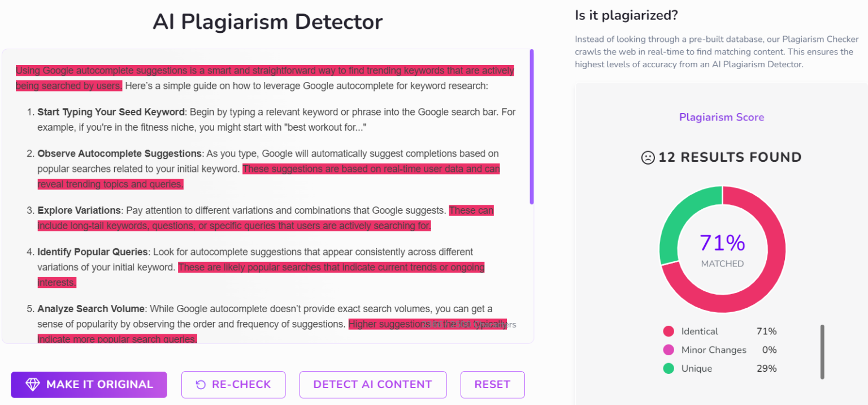The width and height of the screenshot is (868, 405).
Task: Click inside the document text area
Action: pyautogui.click(x=266, y=198)
